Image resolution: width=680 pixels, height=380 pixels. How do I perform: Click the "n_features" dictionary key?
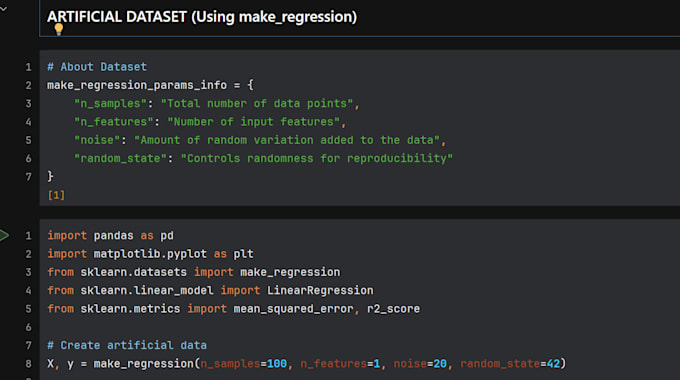[x=114, y=122]
